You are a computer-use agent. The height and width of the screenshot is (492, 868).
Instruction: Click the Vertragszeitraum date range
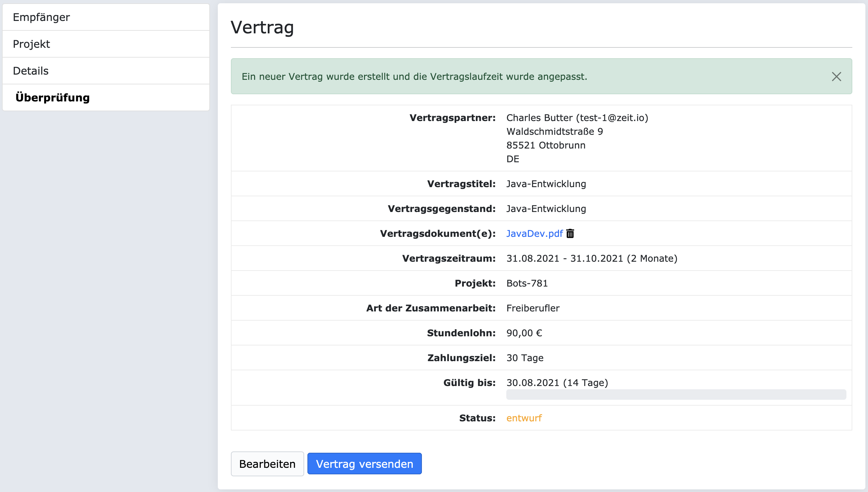[592, 258]
